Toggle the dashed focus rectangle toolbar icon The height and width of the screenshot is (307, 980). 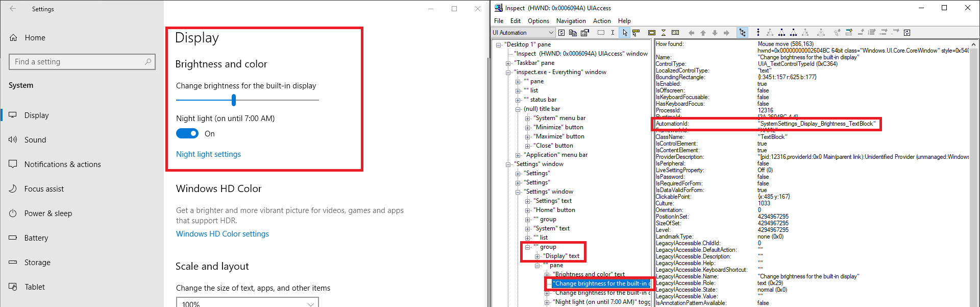(601, 33)
